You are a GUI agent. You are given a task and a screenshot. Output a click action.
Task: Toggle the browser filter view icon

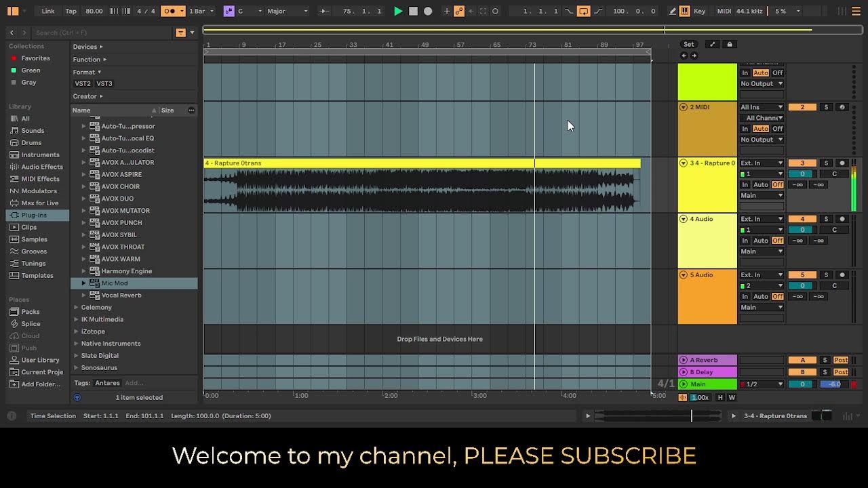click(x=180, y=33)
